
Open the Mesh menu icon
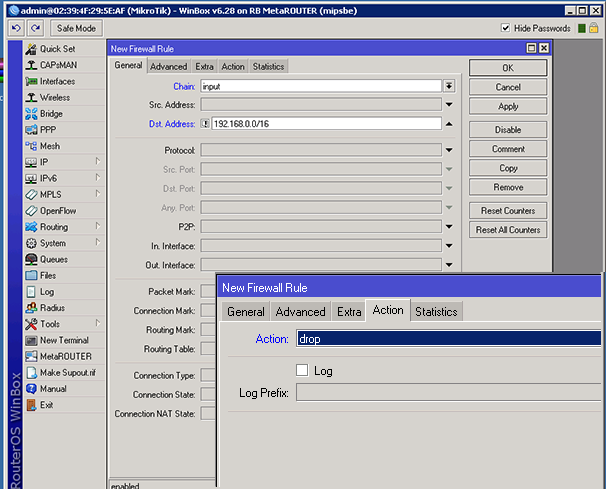(x=31, y=146)
